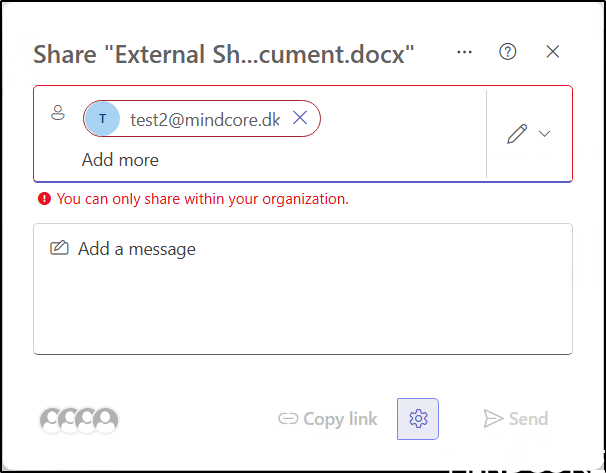Screen dimensions: 606x473
Task: Click the Copy link button
Action: click(327, 419)
